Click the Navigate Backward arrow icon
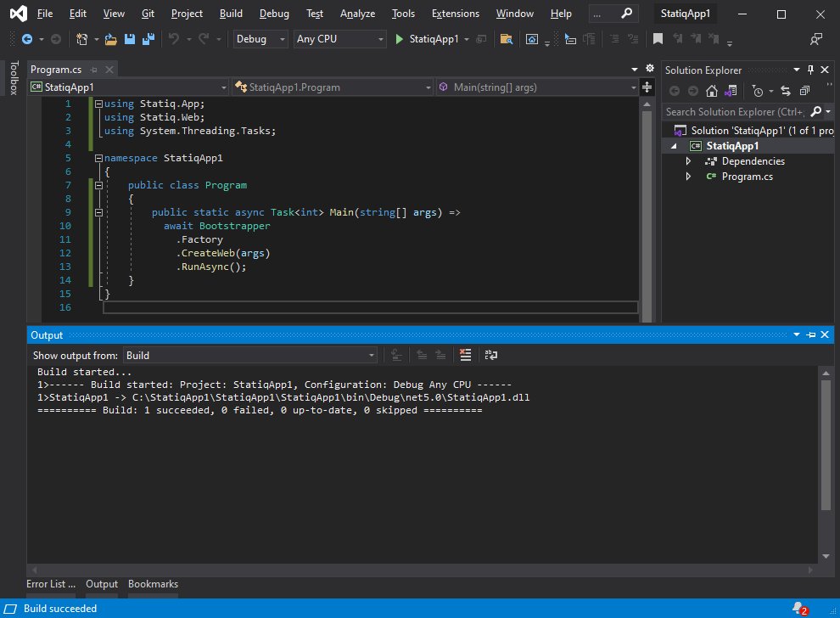This screenshot has width=840, height=618. [27, 39]
